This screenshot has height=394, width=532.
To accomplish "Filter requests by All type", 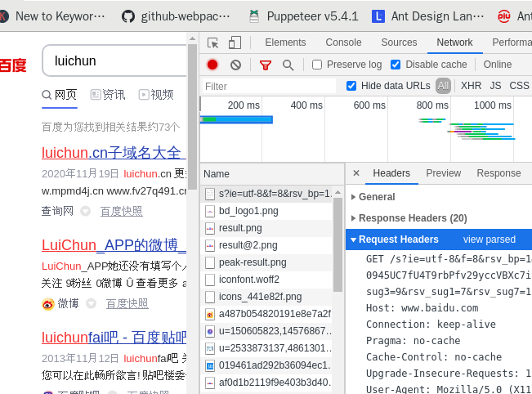I will tap(443, 86).
